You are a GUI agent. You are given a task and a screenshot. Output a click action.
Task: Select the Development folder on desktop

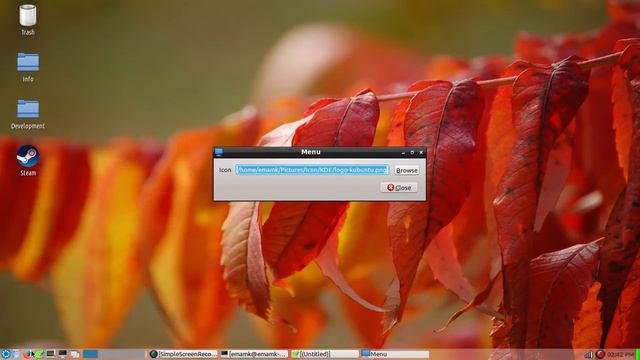pyautogui.click(x=28, y=114)
